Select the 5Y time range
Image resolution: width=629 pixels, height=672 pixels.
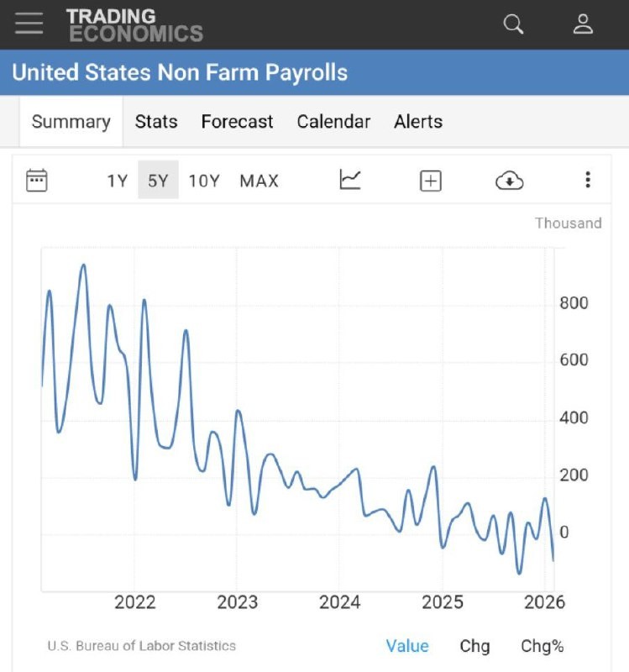pyautogui.click(x=158, y=181)
